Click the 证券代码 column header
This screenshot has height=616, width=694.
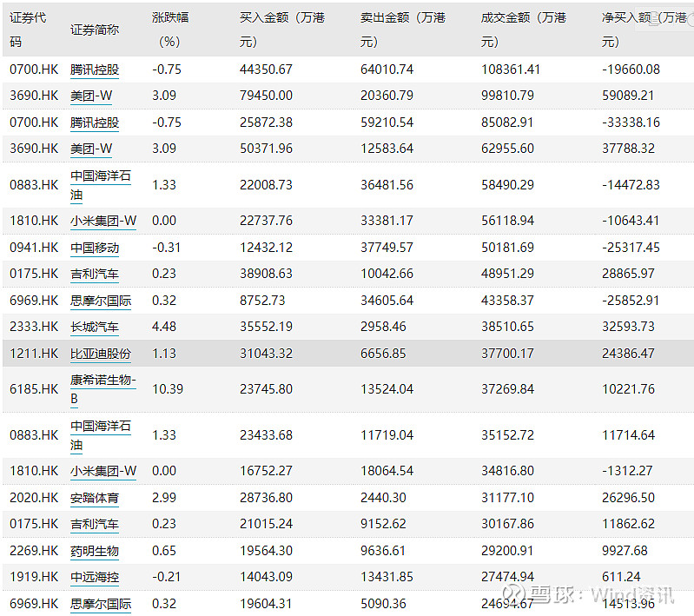coord(28,30)
